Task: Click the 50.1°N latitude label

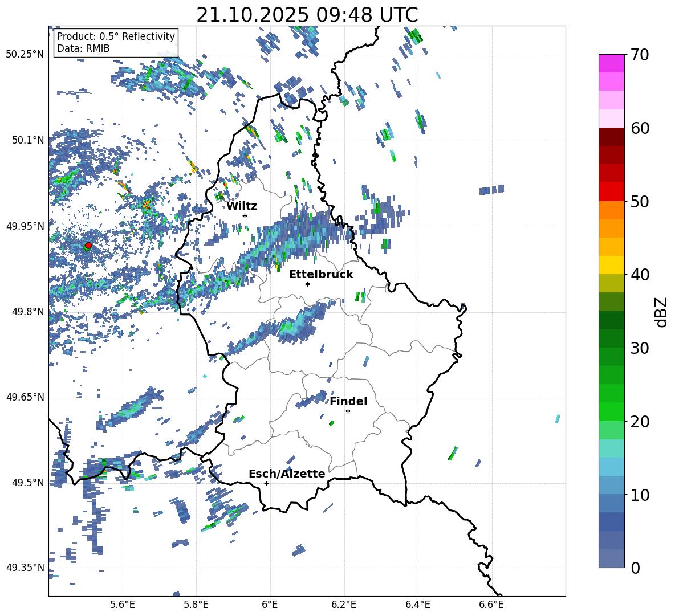Action: (28, 140)
